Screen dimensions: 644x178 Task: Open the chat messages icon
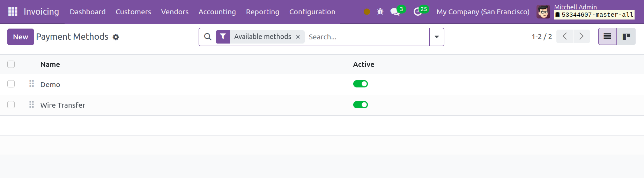(395, 12)
